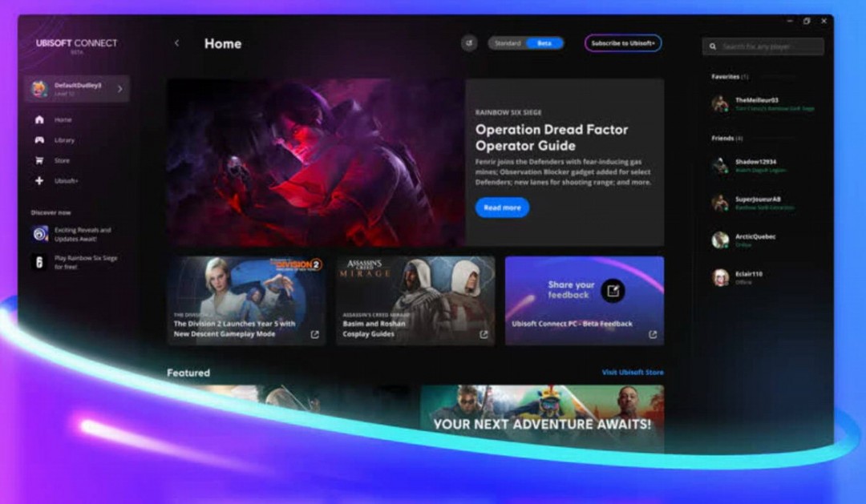Expand the DefaultDudley3 profile chevron

click(x=121, y=88)
